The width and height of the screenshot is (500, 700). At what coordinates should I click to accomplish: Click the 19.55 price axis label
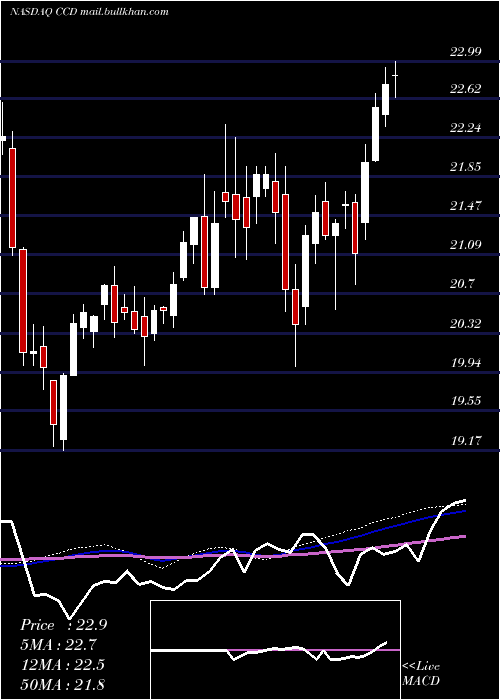point(466,401)
